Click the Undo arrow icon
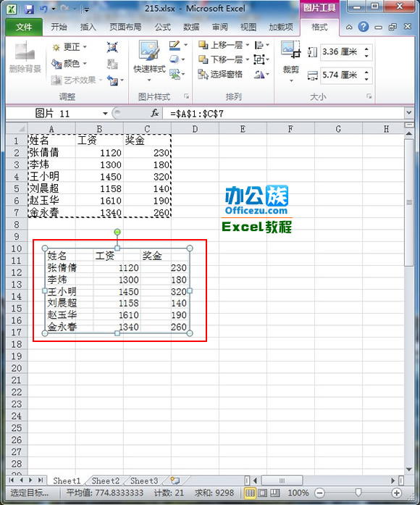 tap(43, 9)
